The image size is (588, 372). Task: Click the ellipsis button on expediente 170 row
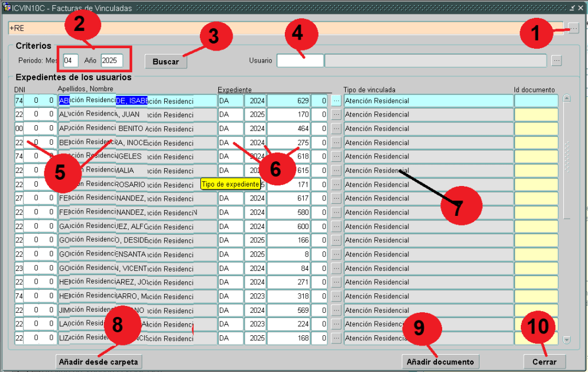(336, 114)
